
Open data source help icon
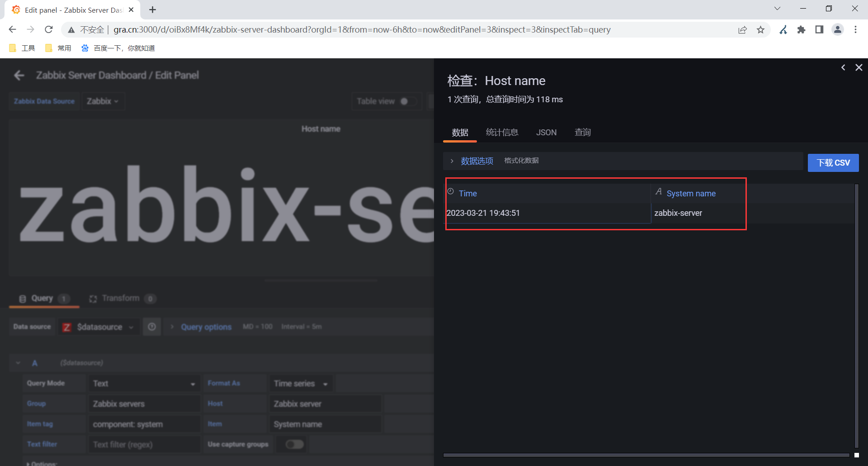(152, 327)
